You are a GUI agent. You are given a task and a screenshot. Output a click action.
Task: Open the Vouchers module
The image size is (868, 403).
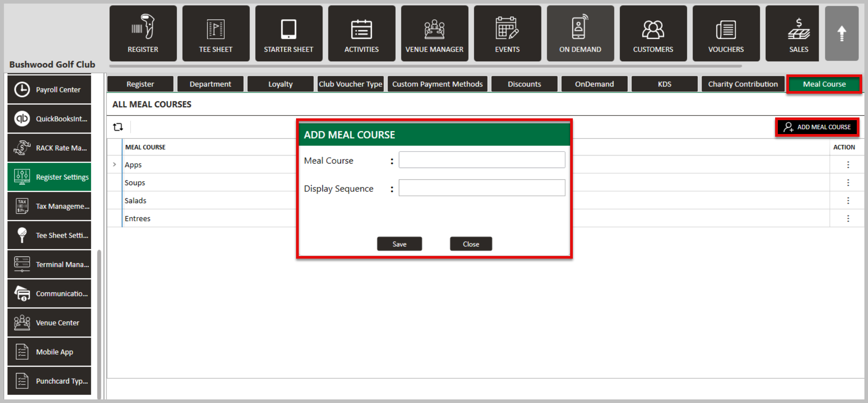point(726,34)
